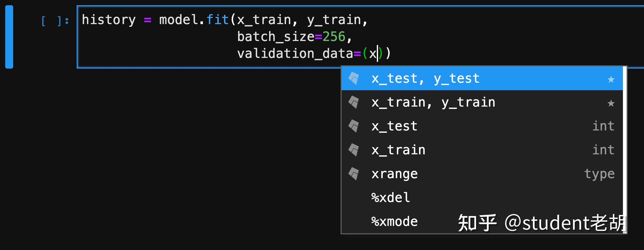644x250 pixels.
Task: Choose the x_train, y_train completion
Action: pos(482,102)
